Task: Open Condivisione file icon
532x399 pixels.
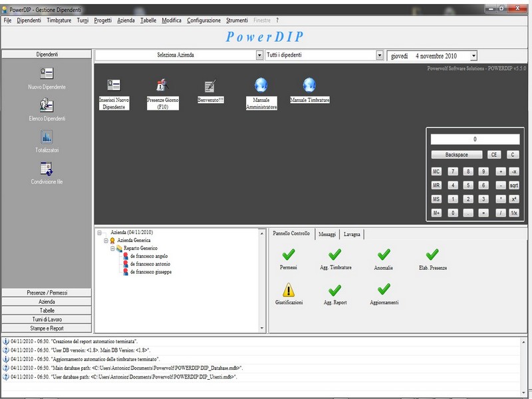Action: tap(47, 169)
